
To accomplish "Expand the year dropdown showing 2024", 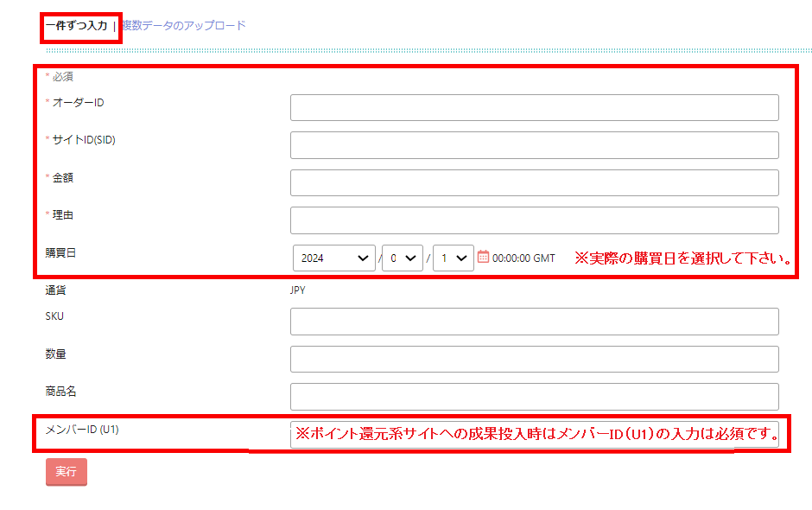I will (334, 258).
